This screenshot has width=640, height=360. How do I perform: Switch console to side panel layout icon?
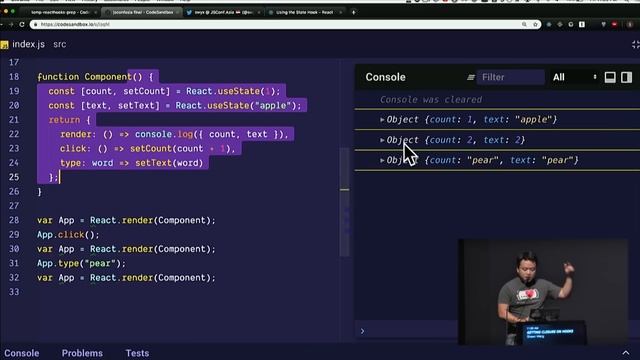click(x=627, y=77)
